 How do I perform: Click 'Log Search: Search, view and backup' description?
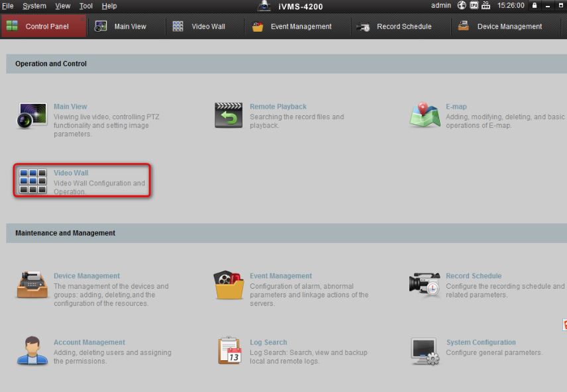click(x=309, y=352)
